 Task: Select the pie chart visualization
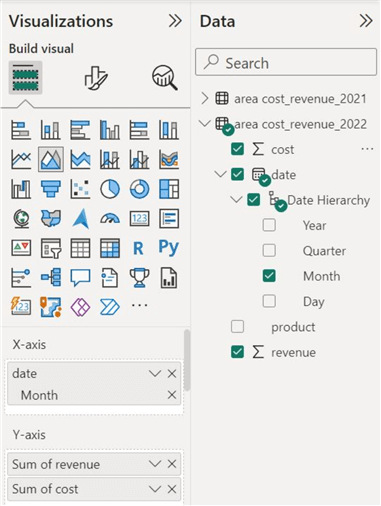click(x=110, y=189)
